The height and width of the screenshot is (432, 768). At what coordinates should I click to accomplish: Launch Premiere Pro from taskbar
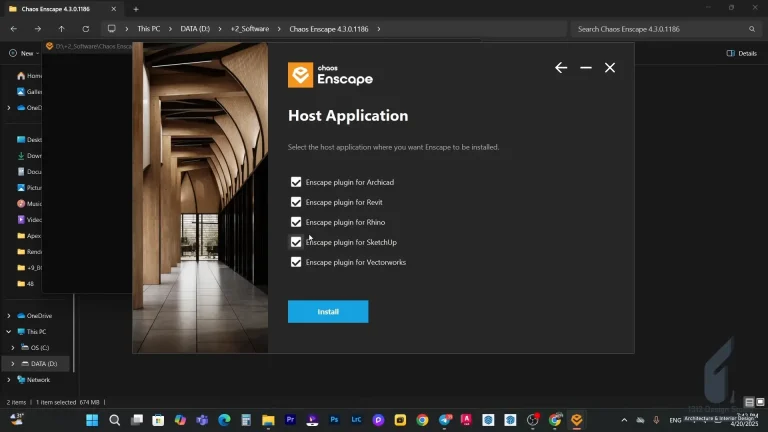(x=290, y=420)
